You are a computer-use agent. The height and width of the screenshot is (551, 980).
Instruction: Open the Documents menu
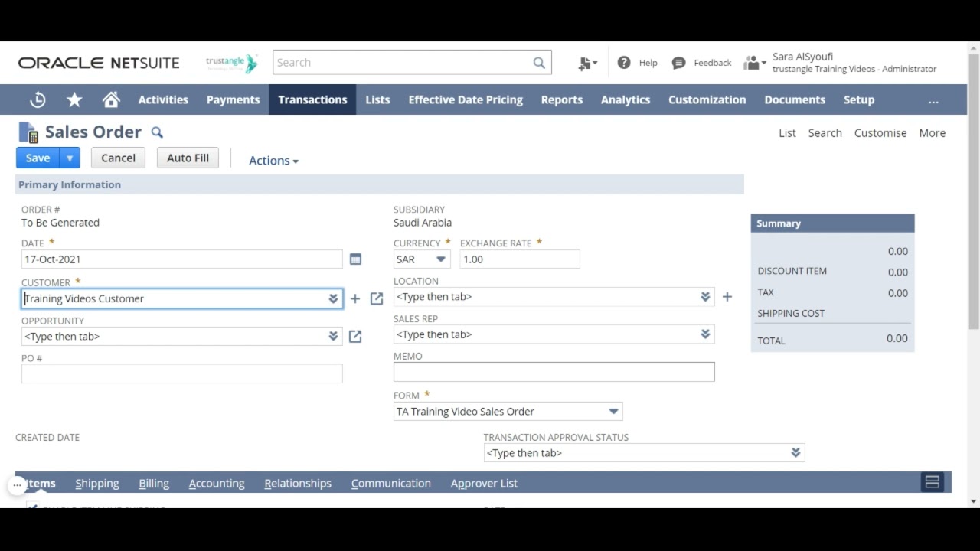(x=795, y=99)
